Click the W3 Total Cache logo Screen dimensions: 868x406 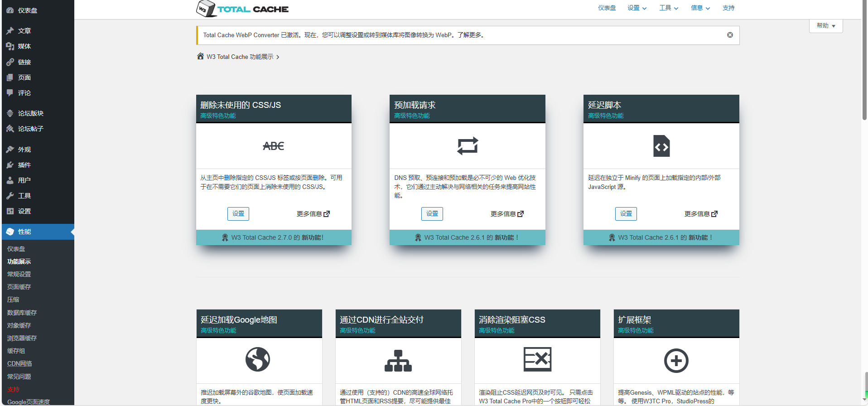tap(242, 9)
